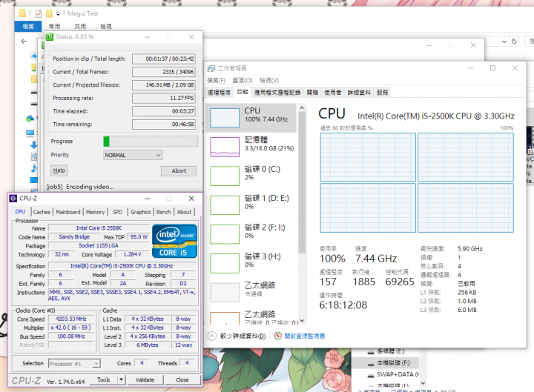Click the encoding progress bar
The image size is (534, 392).
[151, 142]
